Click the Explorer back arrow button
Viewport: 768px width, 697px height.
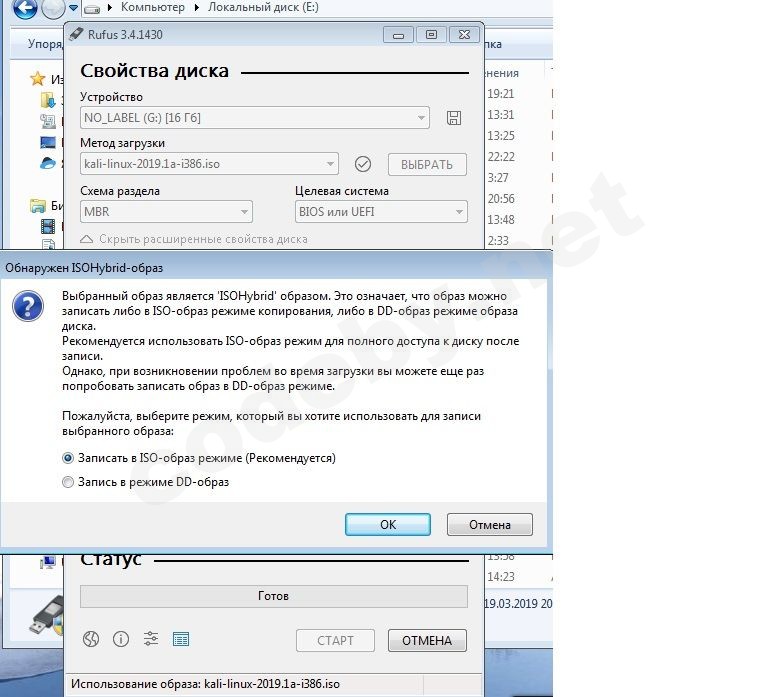click(24, 8)
